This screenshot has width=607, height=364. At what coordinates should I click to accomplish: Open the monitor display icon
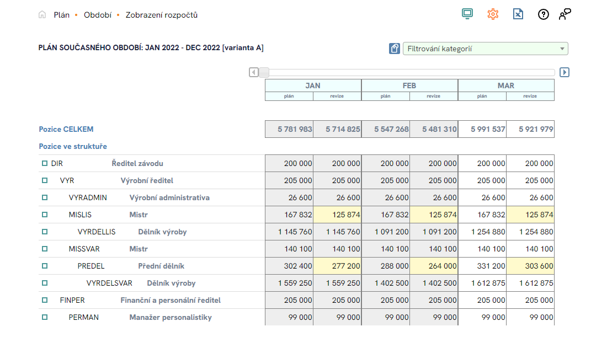[467, 14]
